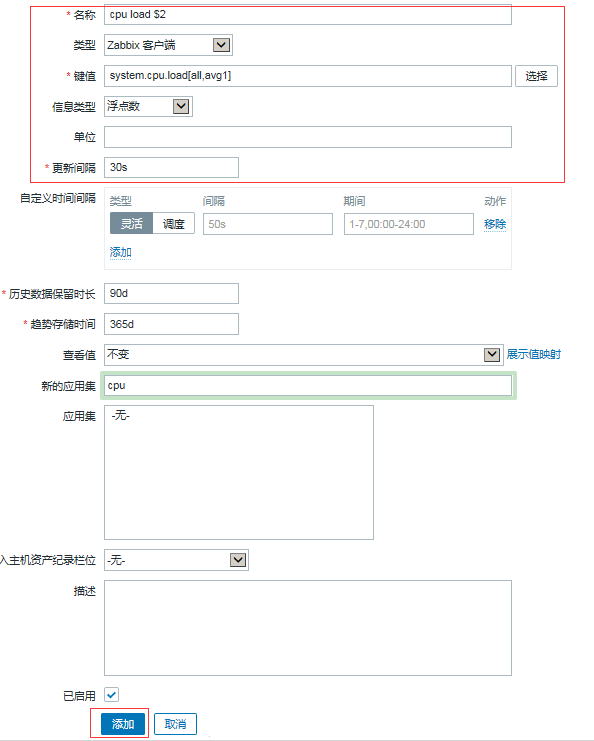The width and height of the screenshot is (594, 741).
Task: Expand the 信息类型 浮点数 dropdown
Action: pyautogui.click(x=181, y=106)
